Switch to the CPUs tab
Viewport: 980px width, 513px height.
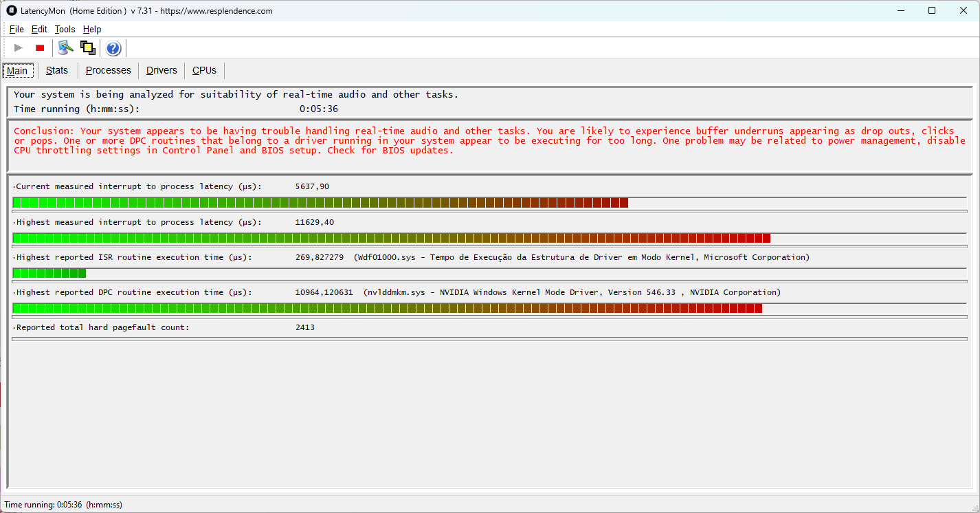click(204, 70)
